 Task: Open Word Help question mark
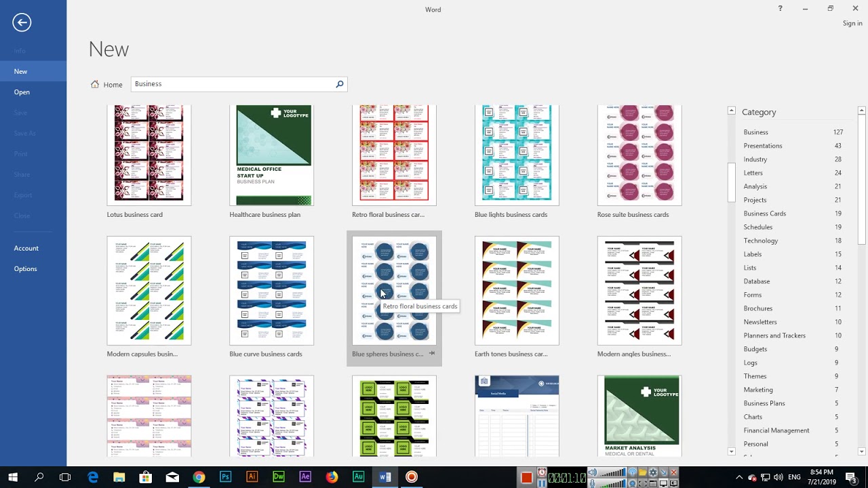tap(780, 9)
